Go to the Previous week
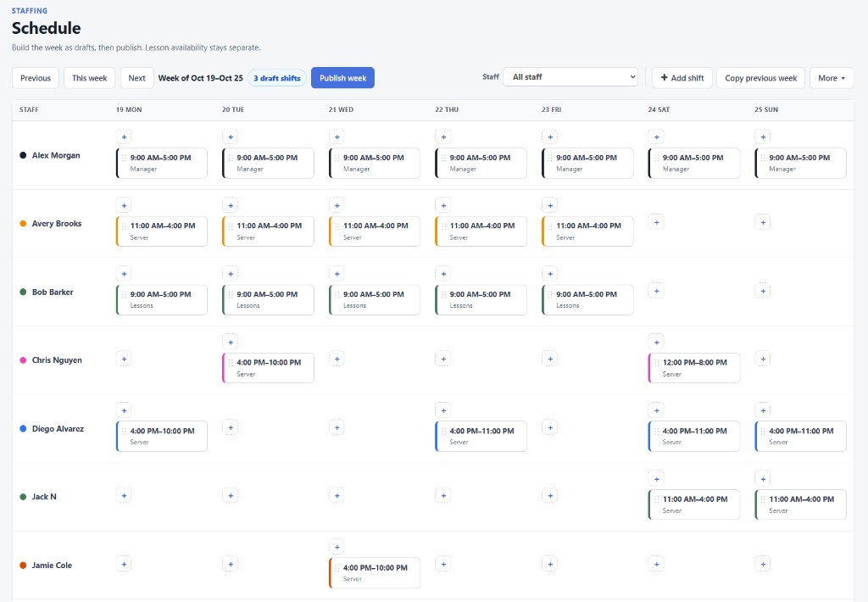Screen dimensions: 868x602 point(36,78)
